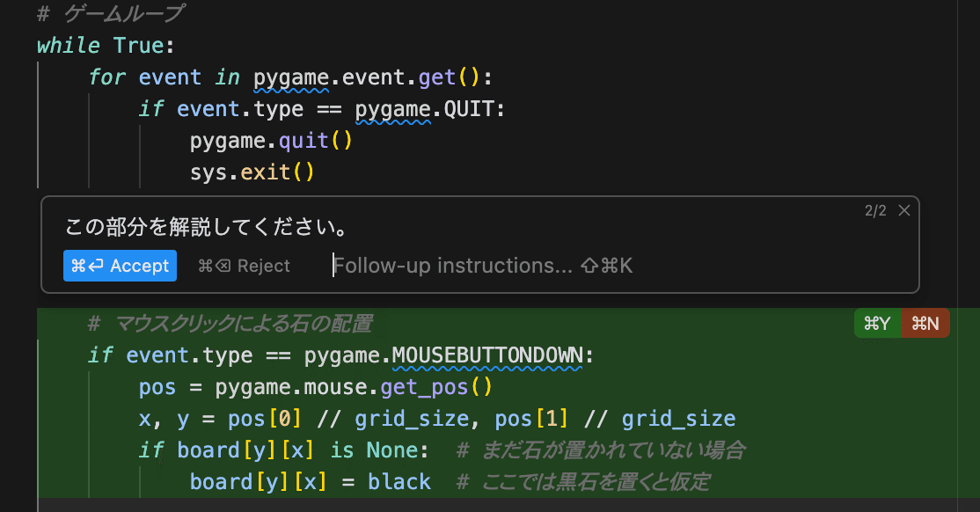Click the x, y assignment line
Image resolution: width=980 pixels, height=512 pixels.
coord(436,419)
